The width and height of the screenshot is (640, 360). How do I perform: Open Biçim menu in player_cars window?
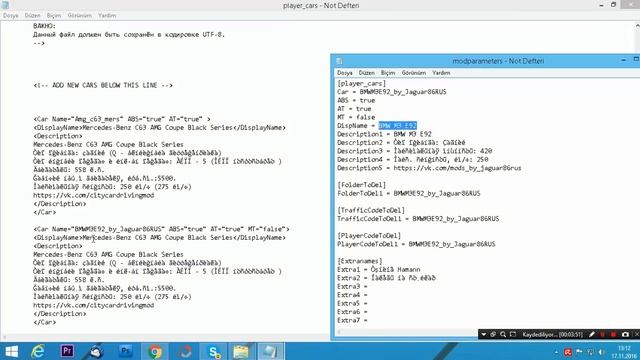(53, 16)
